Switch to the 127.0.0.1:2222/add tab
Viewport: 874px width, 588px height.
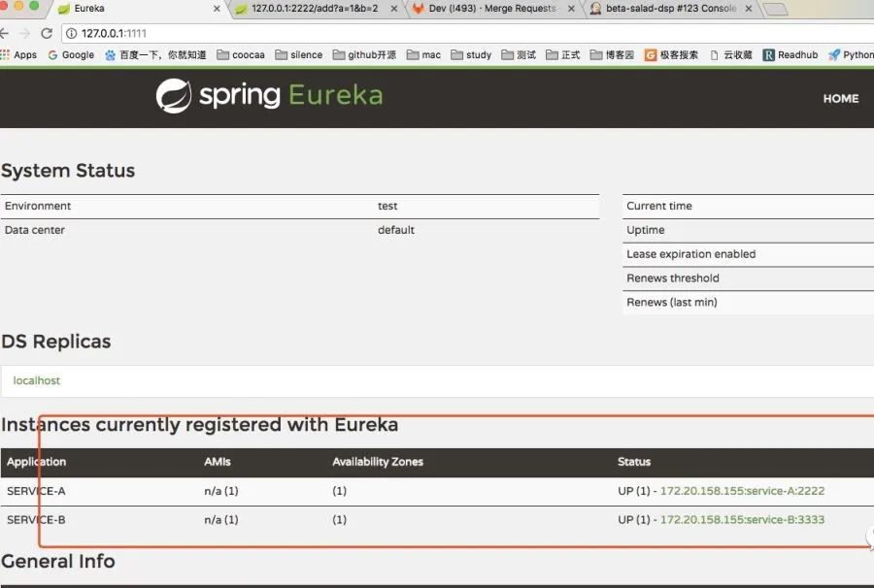(x=315, y=9)
